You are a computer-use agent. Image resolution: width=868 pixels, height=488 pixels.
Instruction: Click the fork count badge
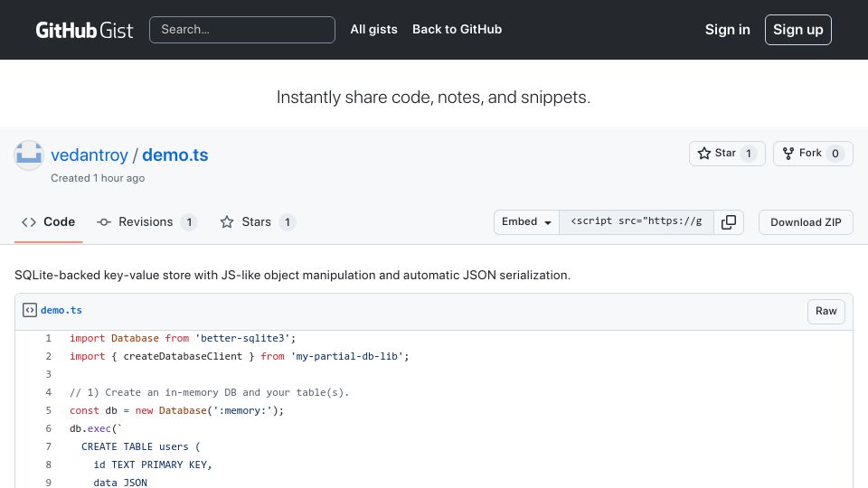835,154
